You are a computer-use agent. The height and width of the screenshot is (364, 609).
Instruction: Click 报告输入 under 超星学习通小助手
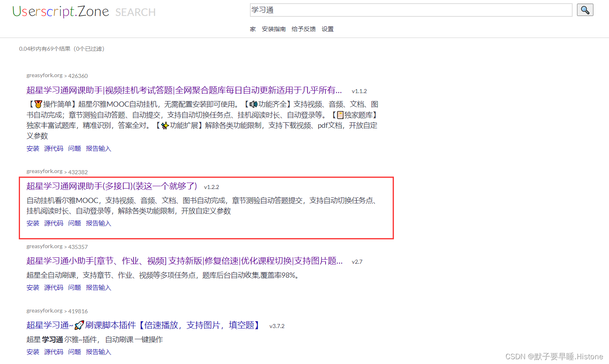98,287
